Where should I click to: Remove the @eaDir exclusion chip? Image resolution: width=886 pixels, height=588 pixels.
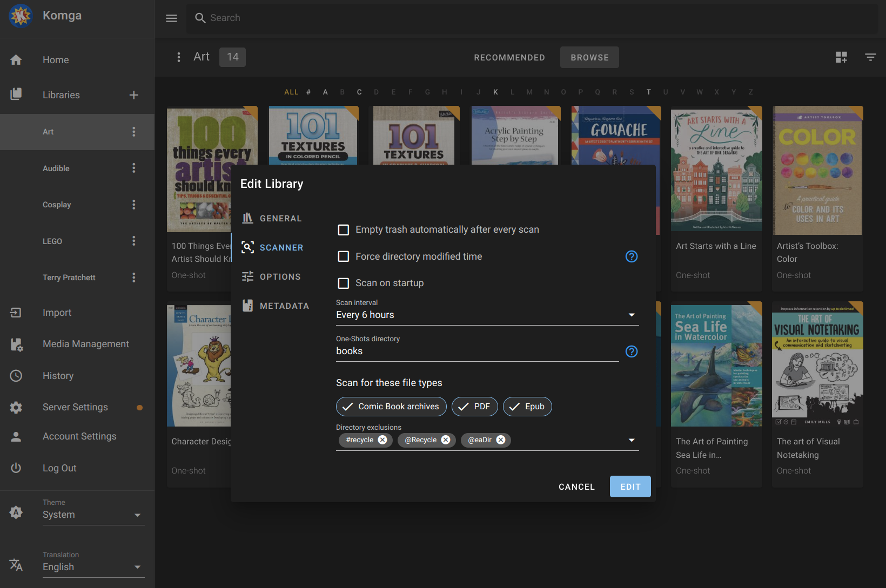[x=501, y=440]
